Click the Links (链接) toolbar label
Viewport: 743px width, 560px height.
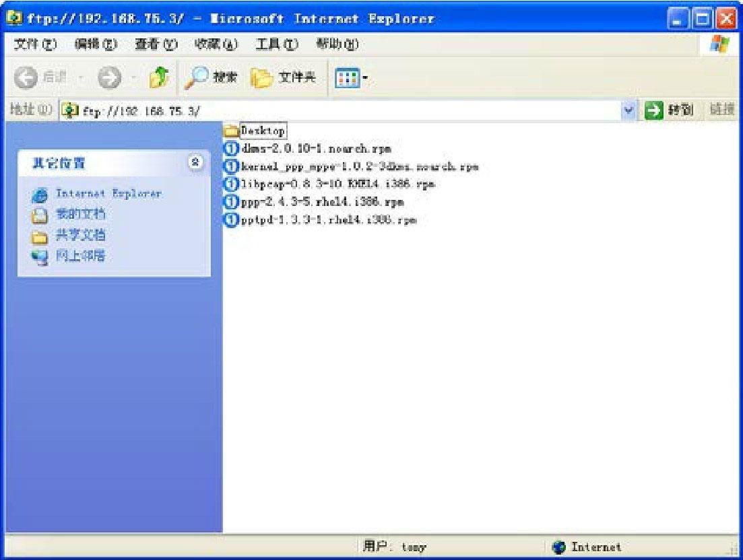coord(721,110)
